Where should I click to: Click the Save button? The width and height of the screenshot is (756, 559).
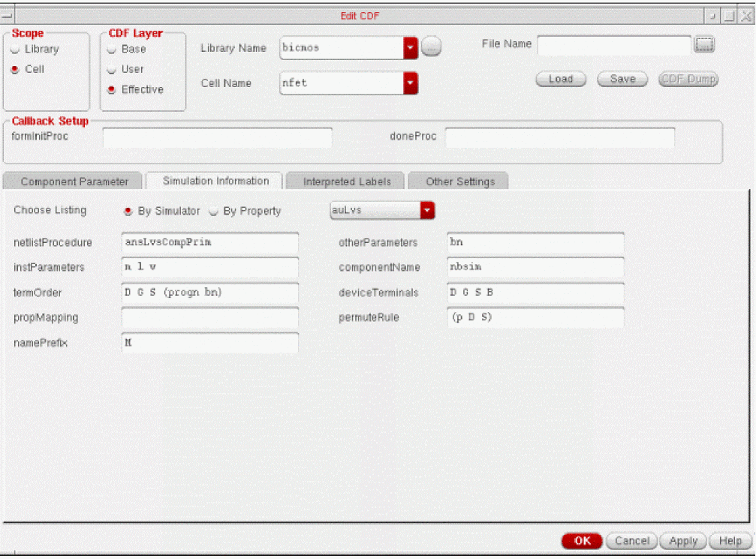coord(622,79)
